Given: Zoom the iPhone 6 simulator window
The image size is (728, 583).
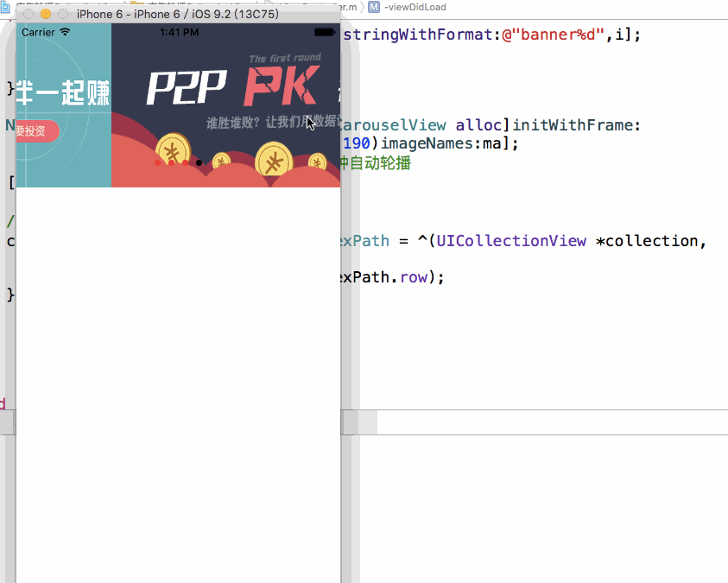Looking at the screenshot, I should pos(63,14).
